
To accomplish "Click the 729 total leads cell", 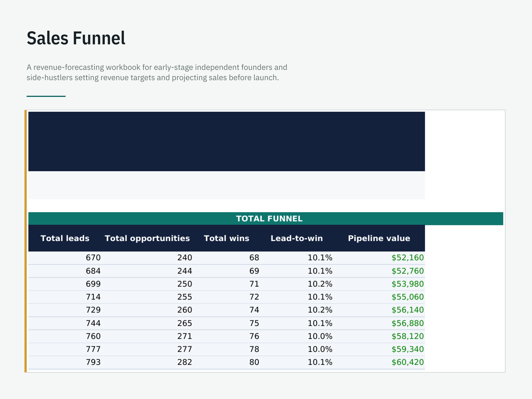I will [93, 310].
